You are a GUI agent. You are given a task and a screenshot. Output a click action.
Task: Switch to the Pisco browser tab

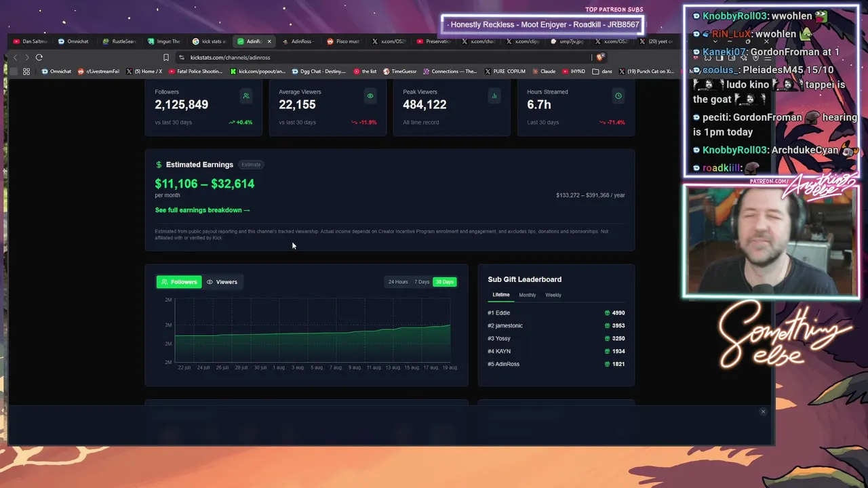(343, 41)
